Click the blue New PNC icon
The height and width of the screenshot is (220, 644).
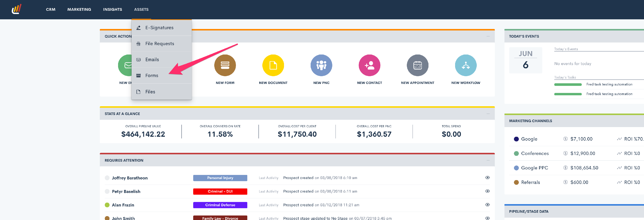click(321, 65)
